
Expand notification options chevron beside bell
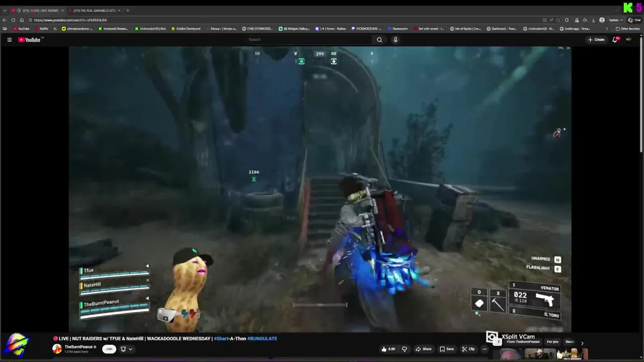130,349
